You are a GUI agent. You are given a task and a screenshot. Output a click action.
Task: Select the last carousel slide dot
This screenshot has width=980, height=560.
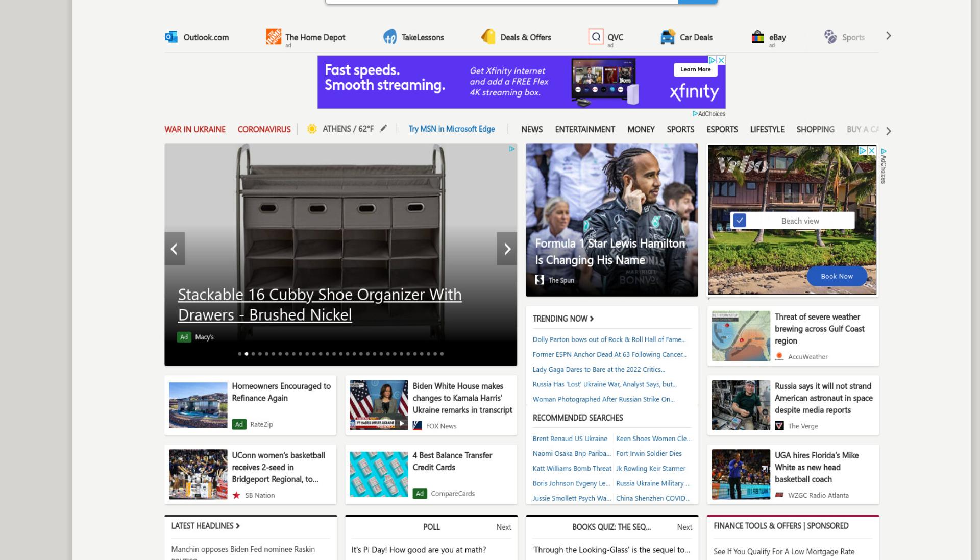click(442, 354)
